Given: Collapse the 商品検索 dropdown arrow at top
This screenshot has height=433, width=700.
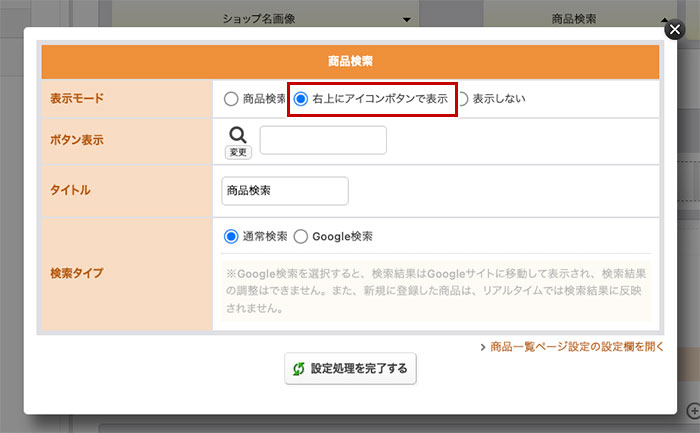Looking at the screenshot, I should (664, 19).
